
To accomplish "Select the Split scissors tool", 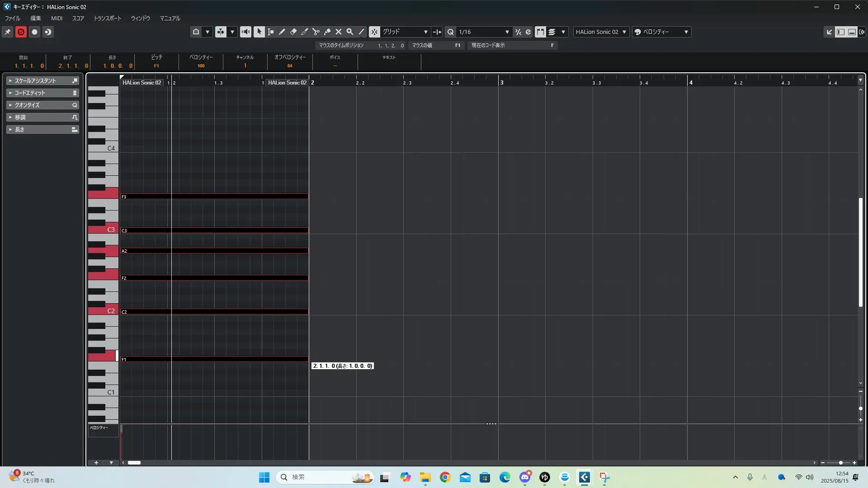I will point(316,32).
